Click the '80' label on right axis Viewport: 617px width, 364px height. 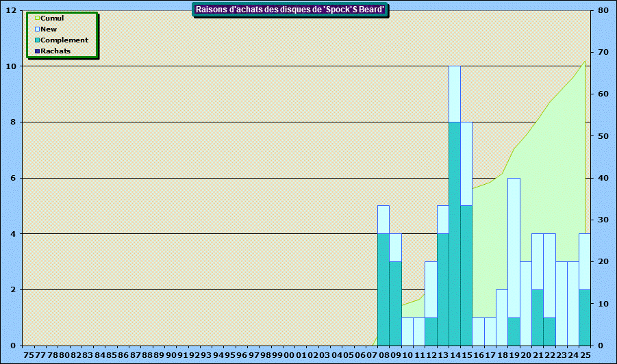(603, 11)
